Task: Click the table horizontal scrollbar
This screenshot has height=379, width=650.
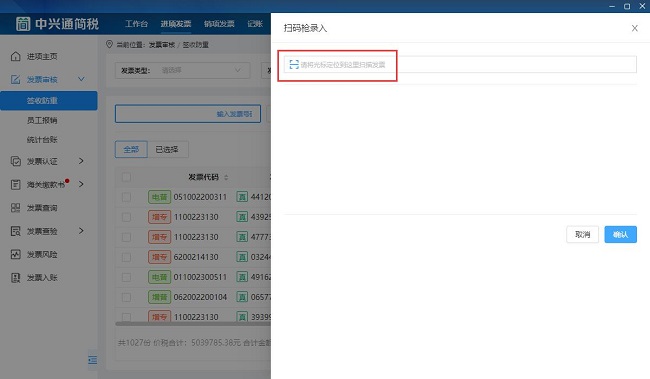Action: click(193, 324)
